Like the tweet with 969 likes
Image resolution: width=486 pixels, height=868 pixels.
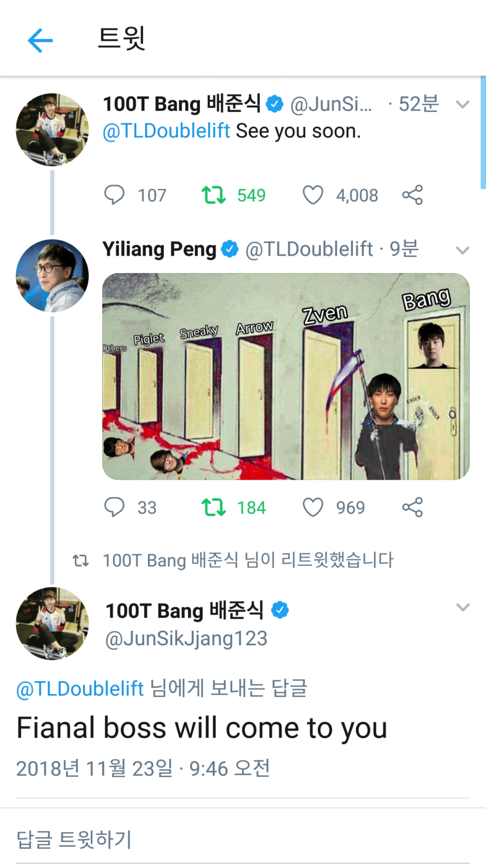point(313,507)
